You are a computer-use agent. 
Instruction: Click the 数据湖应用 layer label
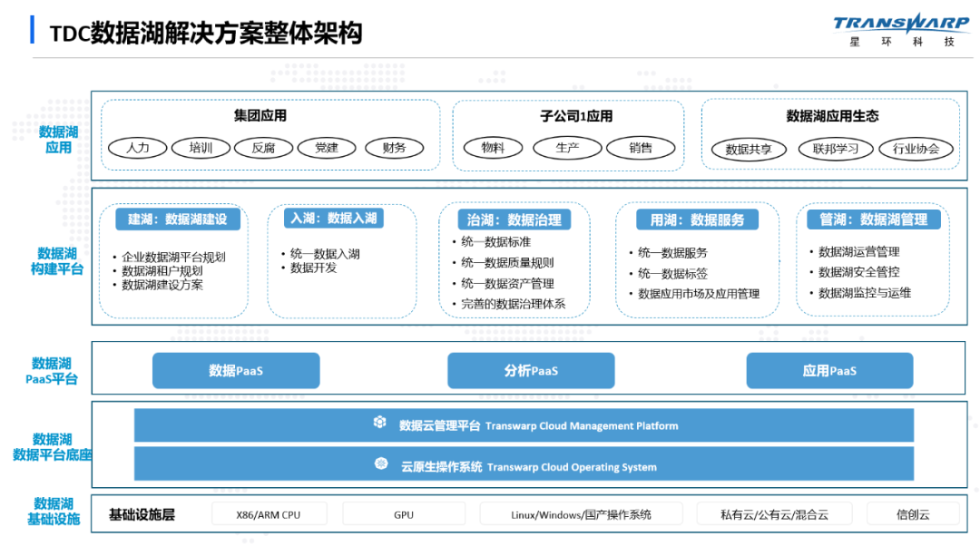pyautogui.click(x=58, y=140)
